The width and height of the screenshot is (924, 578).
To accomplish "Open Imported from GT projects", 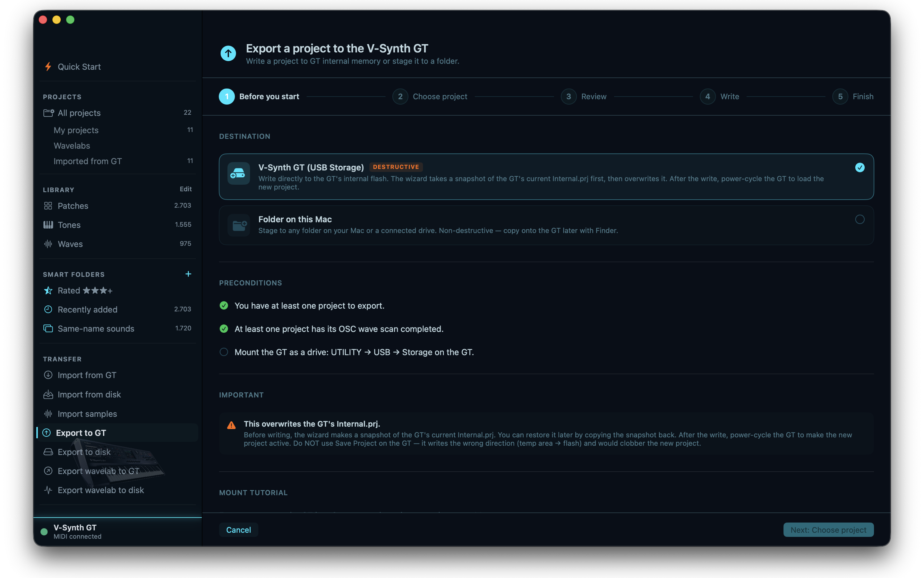I will (x=118, y=161).
